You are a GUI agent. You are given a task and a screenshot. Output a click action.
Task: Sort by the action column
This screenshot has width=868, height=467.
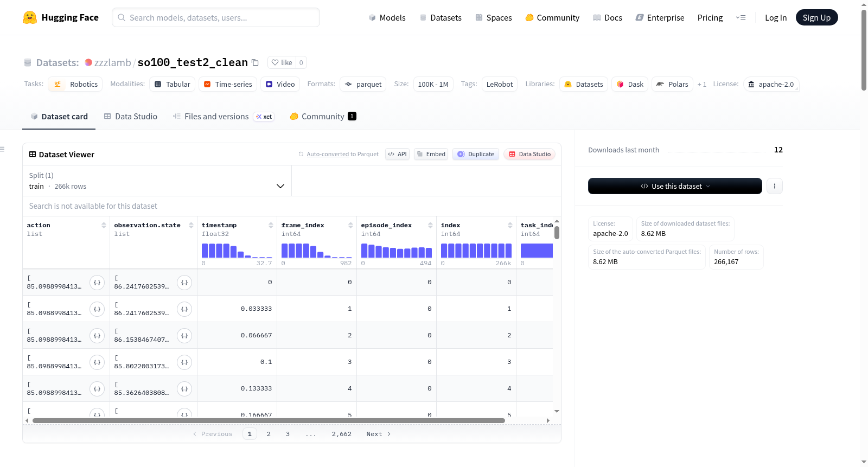coord(104,225)
